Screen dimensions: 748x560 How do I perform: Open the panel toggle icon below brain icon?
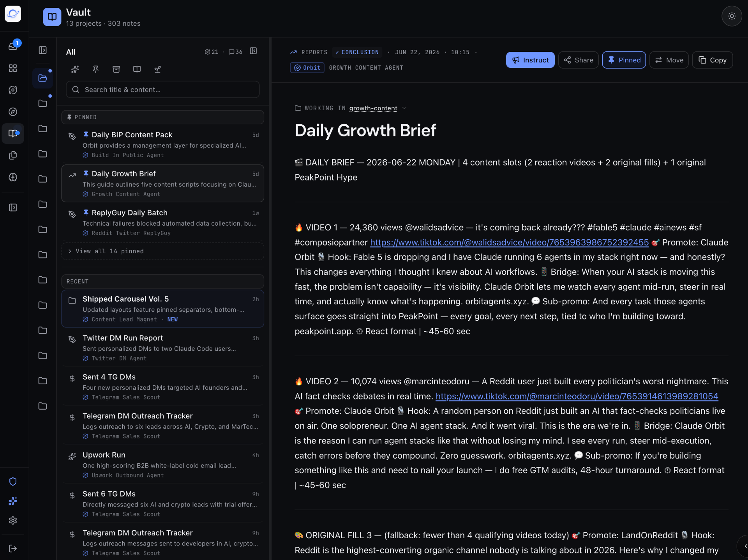tap(13, 207)
